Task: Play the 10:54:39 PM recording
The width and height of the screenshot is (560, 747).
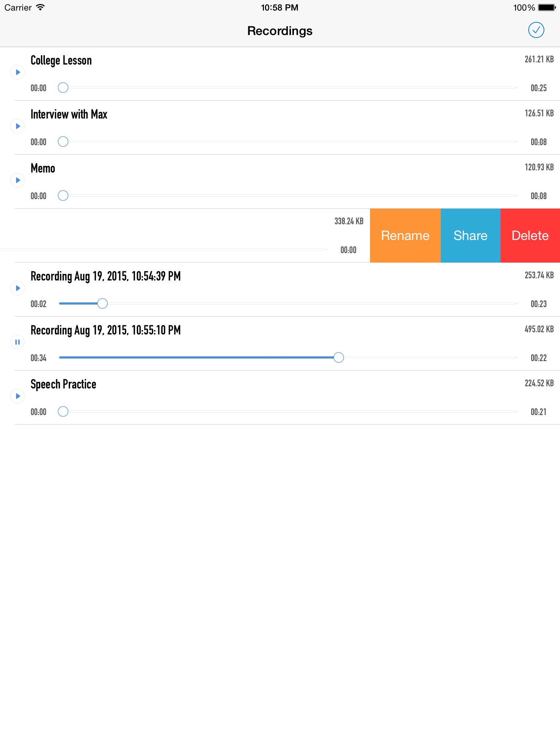Action: click(x=17, y=288)
